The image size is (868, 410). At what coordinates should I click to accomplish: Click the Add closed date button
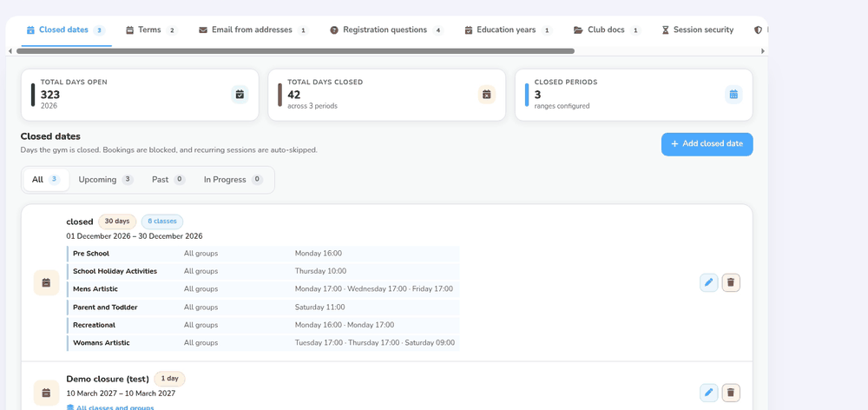pos(707,144)
